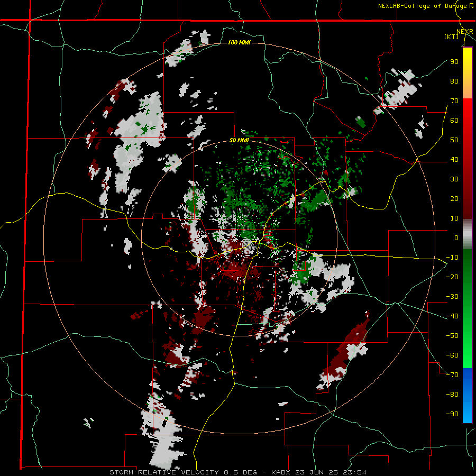
Task: Click the 70 value on velocity scale
Action: pyautogui.click(x=454, y=101)
